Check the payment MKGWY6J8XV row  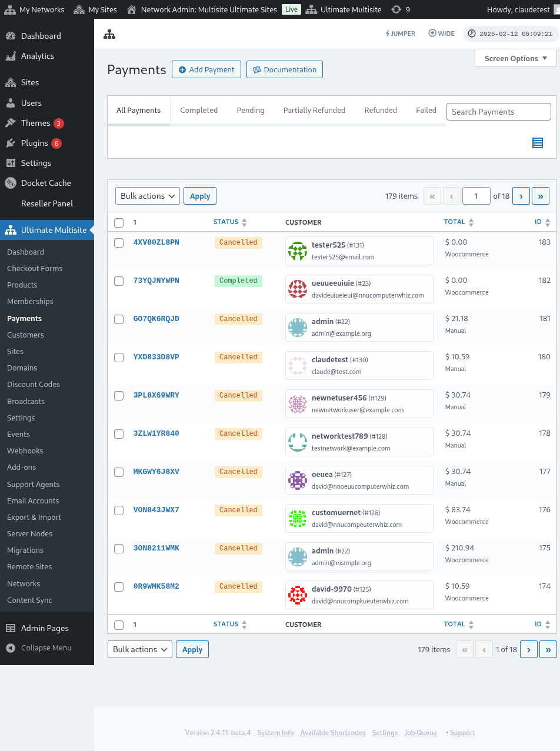tap(119, 472)
